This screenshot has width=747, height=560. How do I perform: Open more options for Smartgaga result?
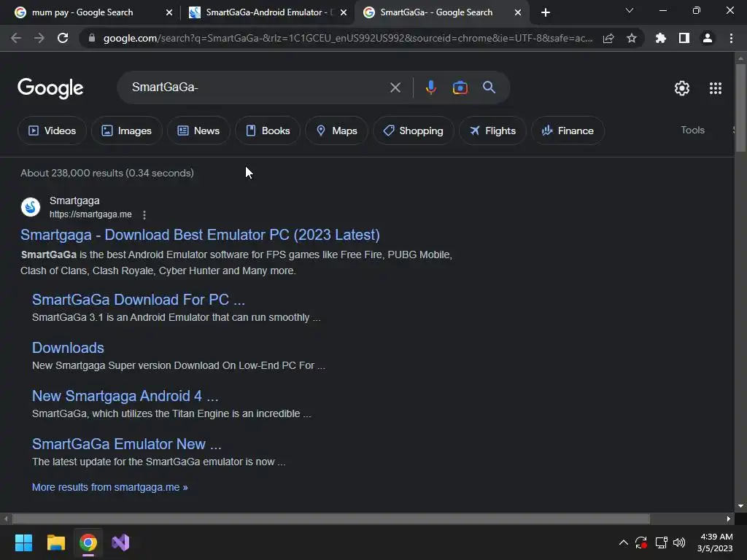(144, 215)
